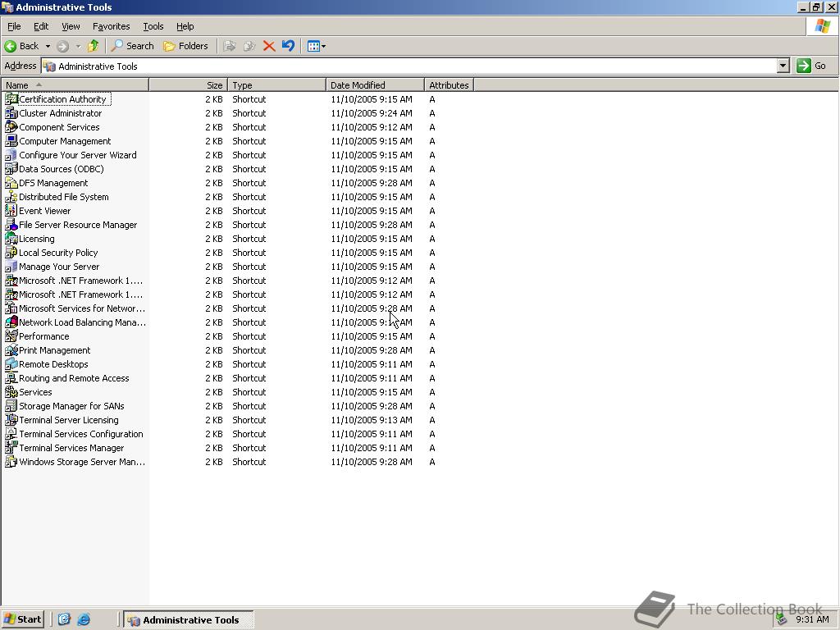Click the network tray icon
The height and width of the screenshot is (630, 840).
(782, 619)
